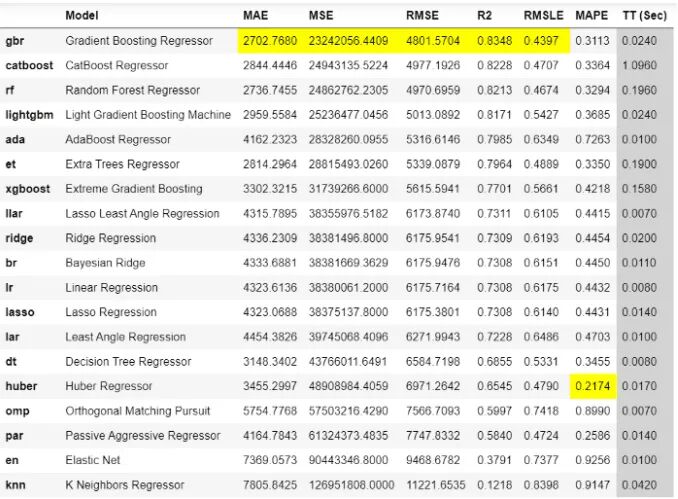
Task: Click knn MSE value 126951808.0000
Action: pos(351,485)
